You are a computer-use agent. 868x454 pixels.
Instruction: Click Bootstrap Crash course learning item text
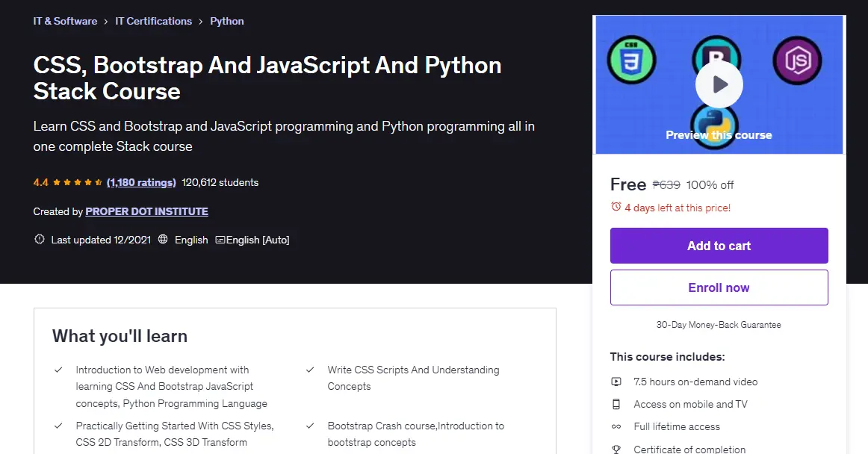click(416, 434)
